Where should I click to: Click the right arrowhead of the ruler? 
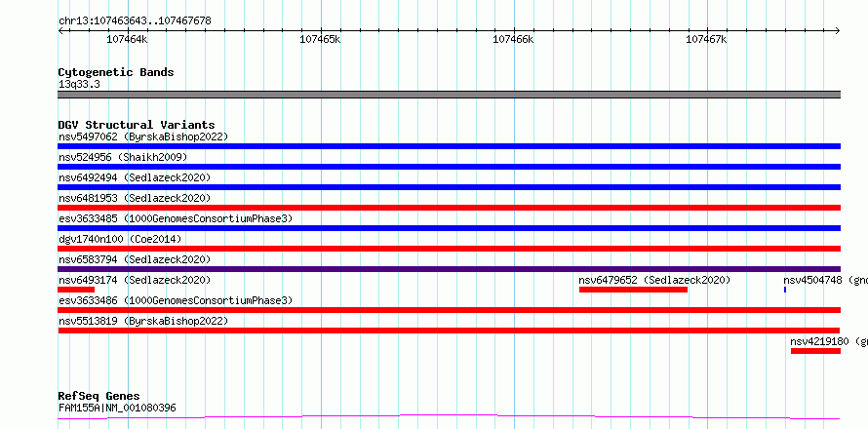coord(838,30)
